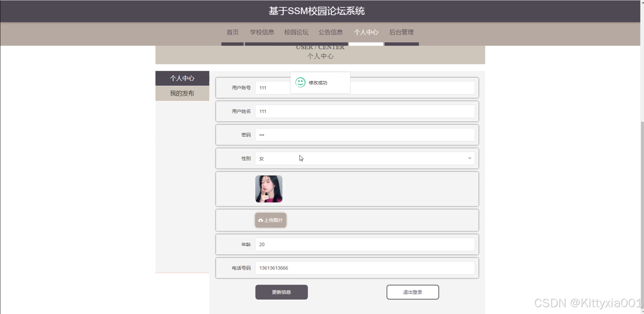The width and height of the screenshot is (644, 314).
Task: Click the 退出登录 logout button
Action: pyautogui.click(x=413, y=292)
